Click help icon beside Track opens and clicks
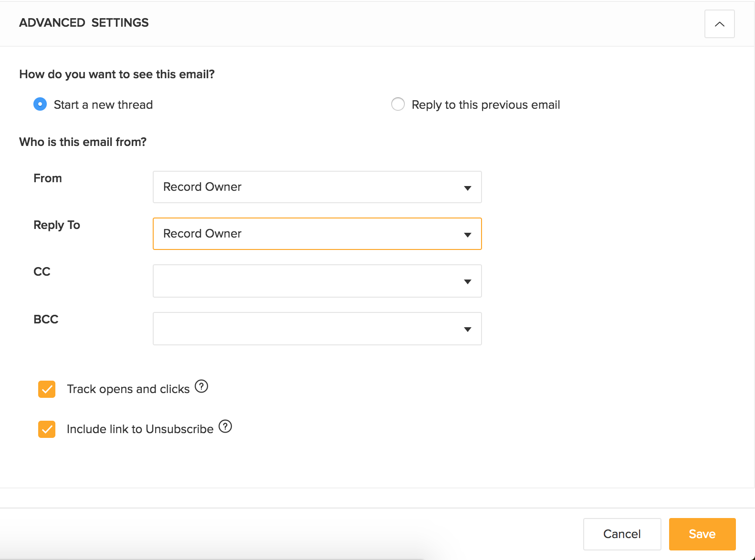The width and height of the screenshot is (755, 560). tap(201, 386)
